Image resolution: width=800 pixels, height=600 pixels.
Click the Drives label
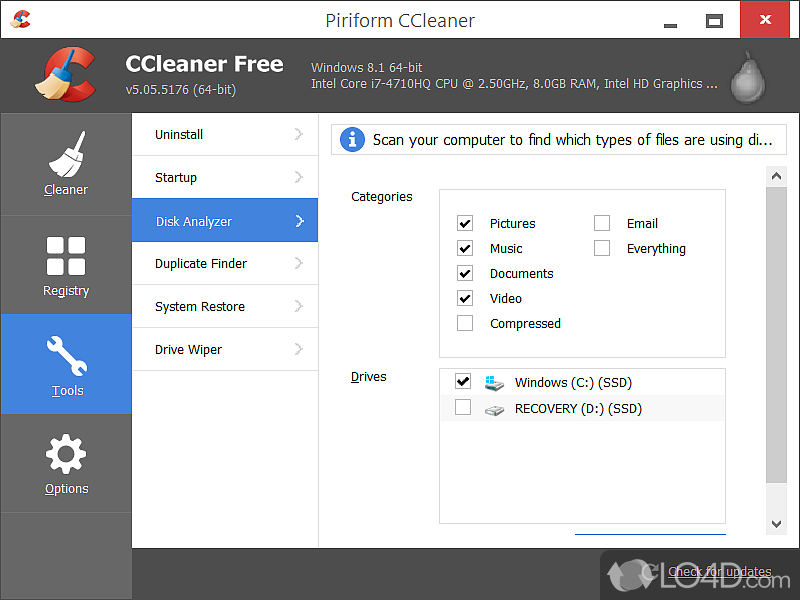(368, 377)
